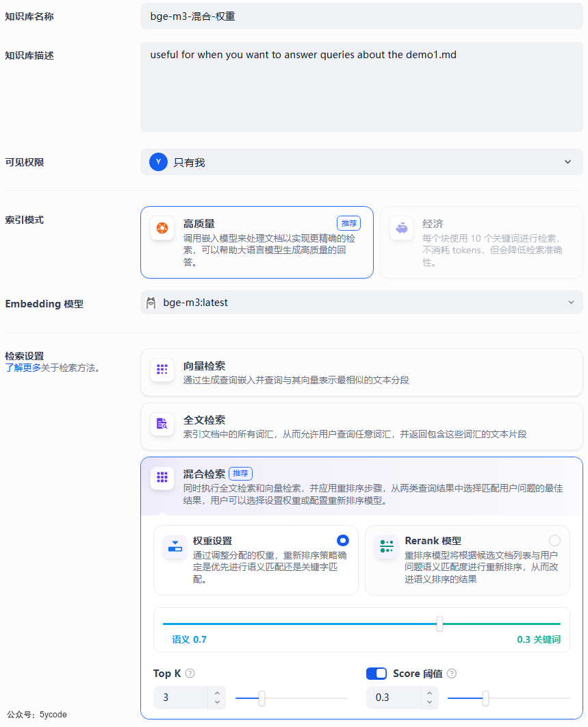Image resolution: width=588 pixels, height=727 pixels.
Task: Disable the Score 阈值 toggle
Action: coord(376,674)
